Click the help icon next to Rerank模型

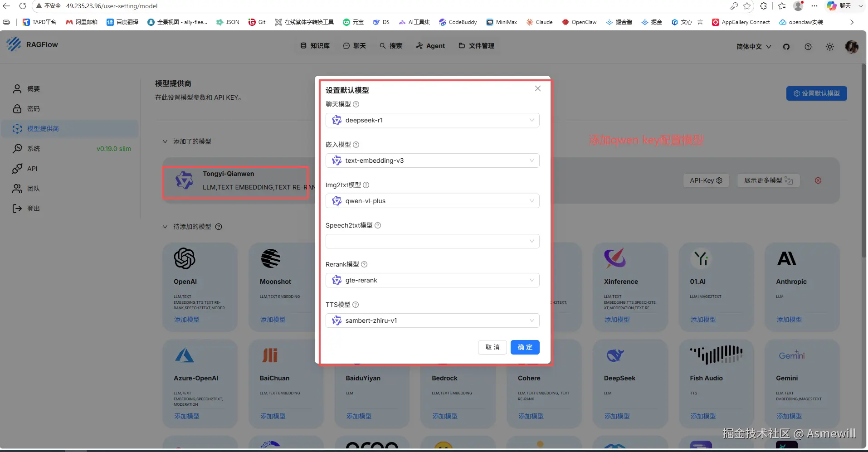pyautogui.click(x=364, y=264)
